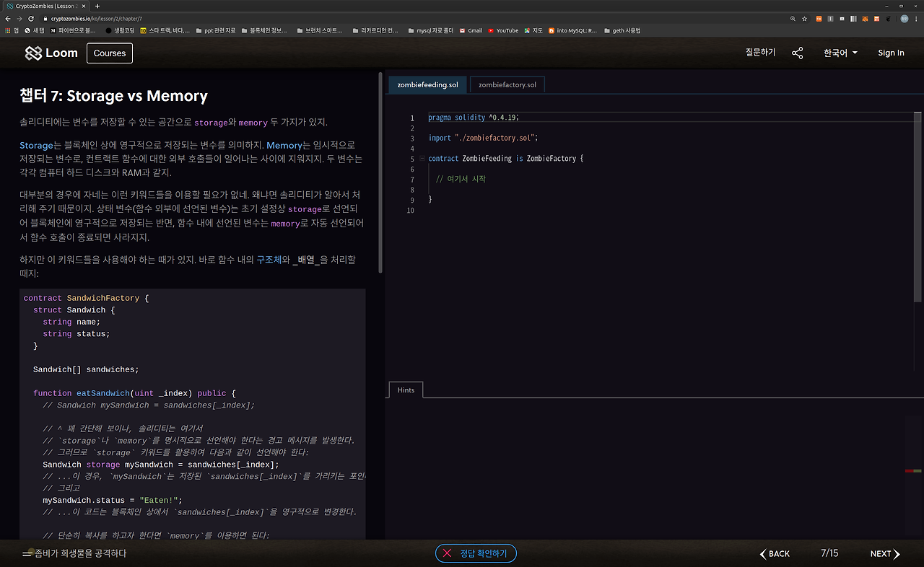Open the '스타 트랙, 바다' bookmark
Viewport: 924px width, 567px height.
click(x=165, y=30)
